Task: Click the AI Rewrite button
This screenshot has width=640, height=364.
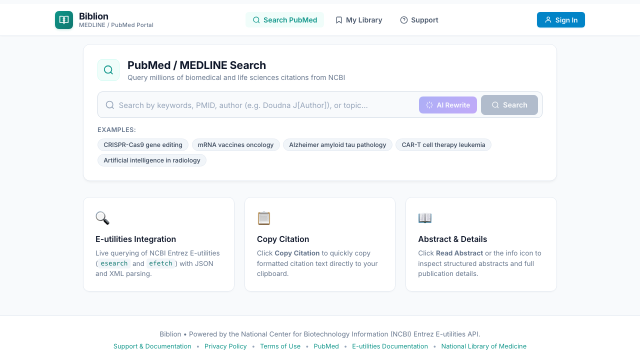Action: point(448,105)
